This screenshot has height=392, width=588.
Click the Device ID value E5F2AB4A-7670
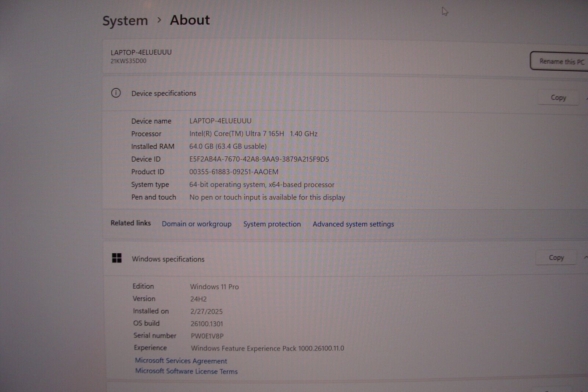[259, 159]
